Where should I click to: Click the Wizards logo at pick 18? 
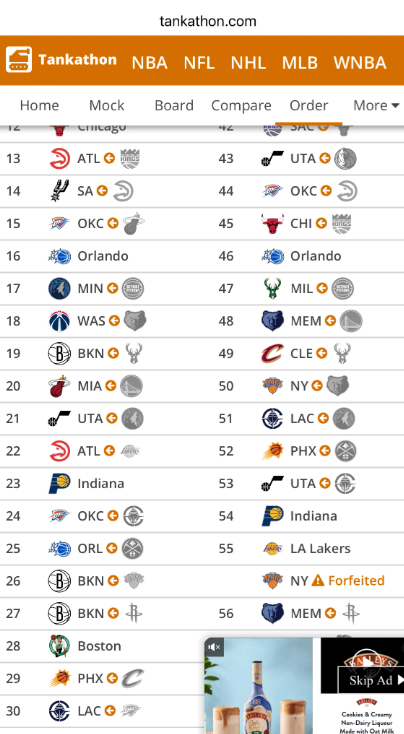pyautogui.click(x=59, y=321)
